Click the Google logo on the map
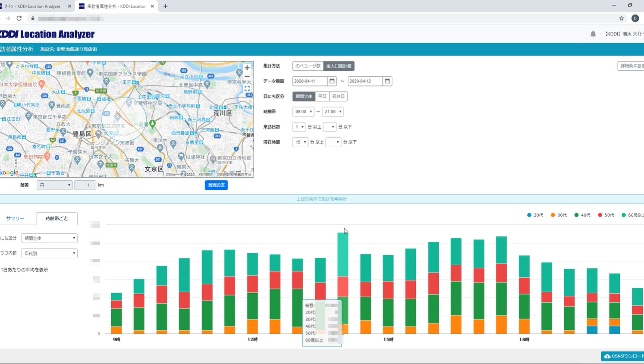 pyautogui.click(x=9, y=173)
